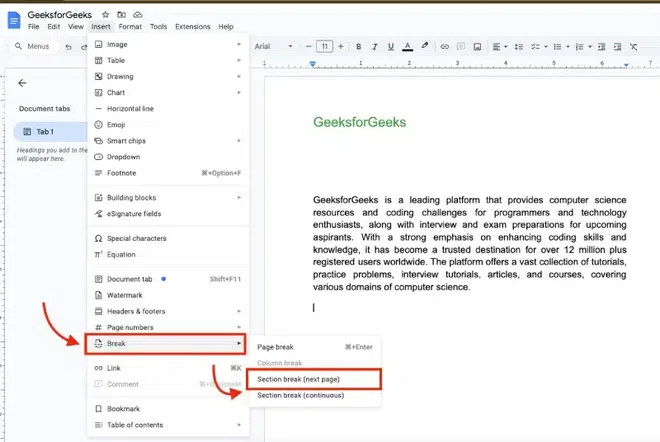Choose Bookmark from Insert menu

[x=168, y=409]
